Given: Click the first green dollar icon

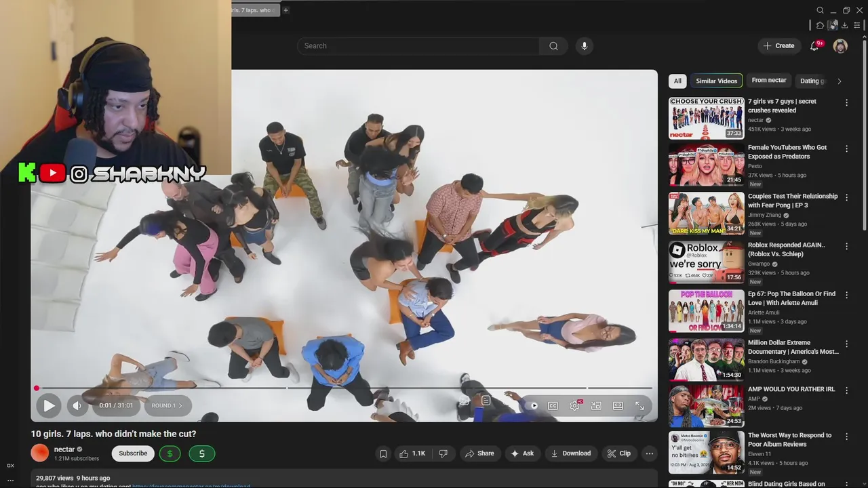Looking at the screenshot, I should click(170, 453).
